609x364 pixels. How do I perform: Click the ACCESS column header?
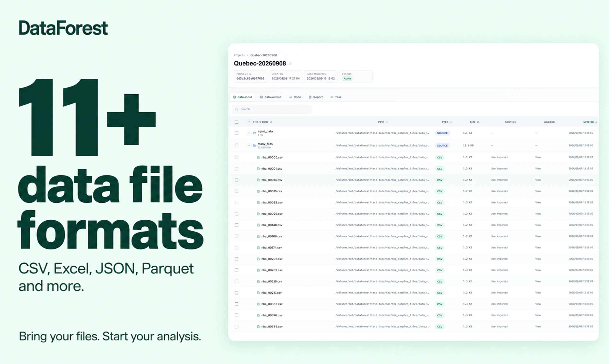tap(549, 122)
